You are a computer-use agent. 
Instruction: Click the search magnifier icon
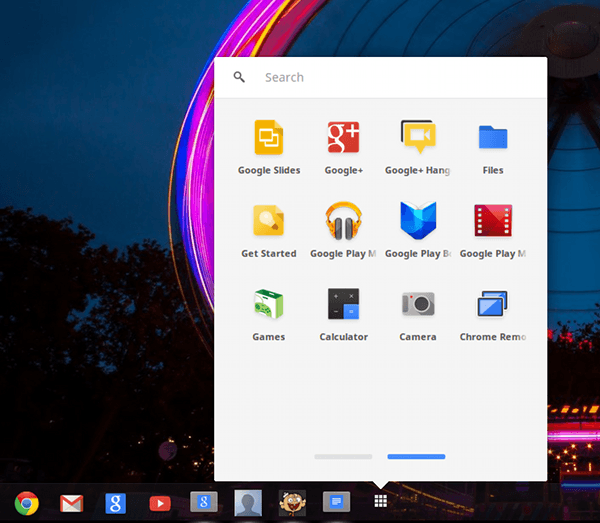[239, 77]
